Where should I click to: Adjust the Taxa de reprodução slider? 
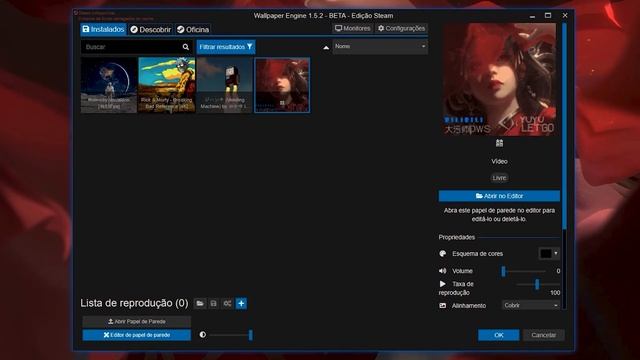point(538,284)
